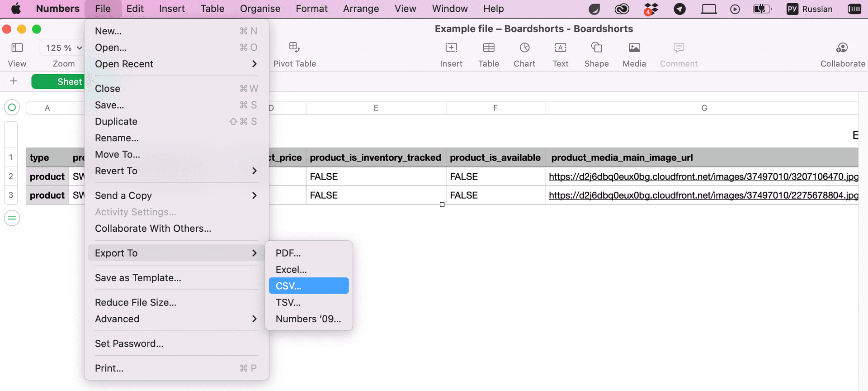Select the product_is_available header cell
Image resolution: width=868 pixels, height=391 pixels.
point(495,157)
